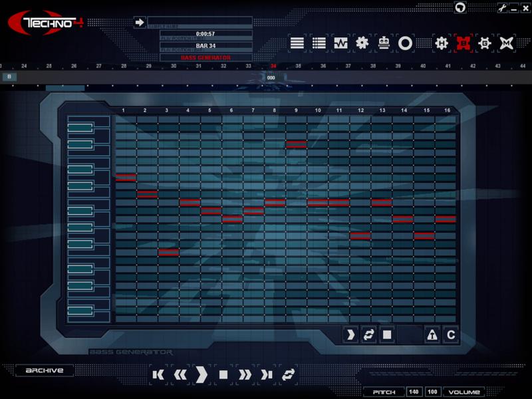Clear the pattern with the C button
Screen dimensions: 532x399
pos(451,335)
